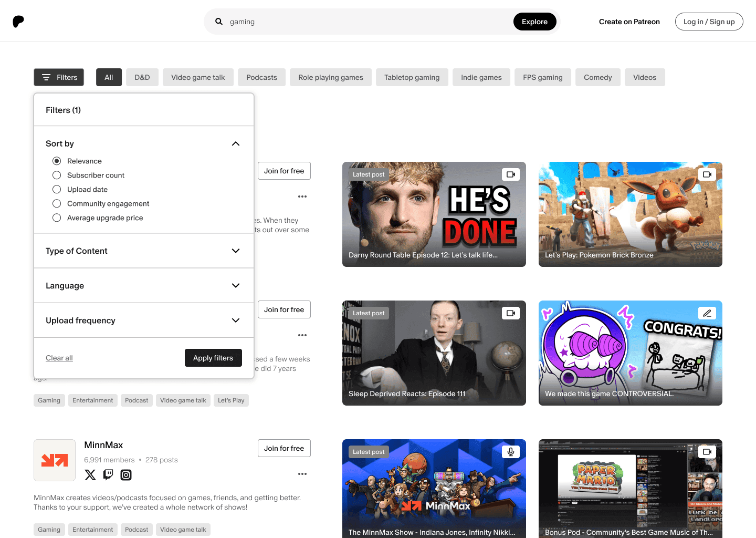Click Join for free above Darny post row
Image resolution: width=756 pixels, height=538 pixels.
point(284,171)
